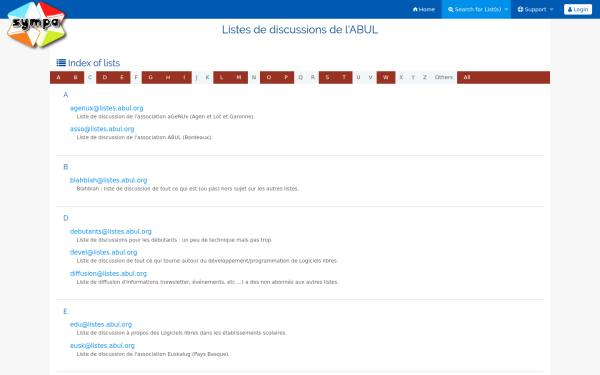Open asso@listes.abul.org list

click(x=102, y=129)
